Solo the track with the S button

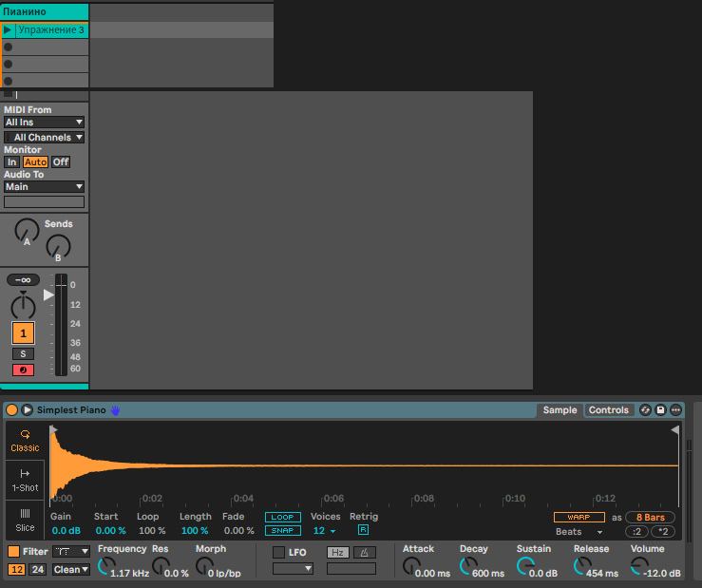pyautogui.click(x=23, y=353)
